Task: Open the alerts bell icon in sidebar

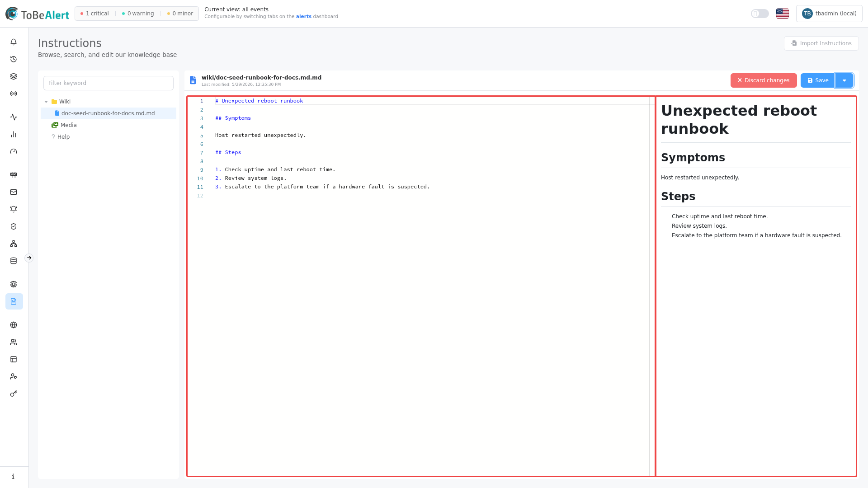Action: [x=14, y=42]
